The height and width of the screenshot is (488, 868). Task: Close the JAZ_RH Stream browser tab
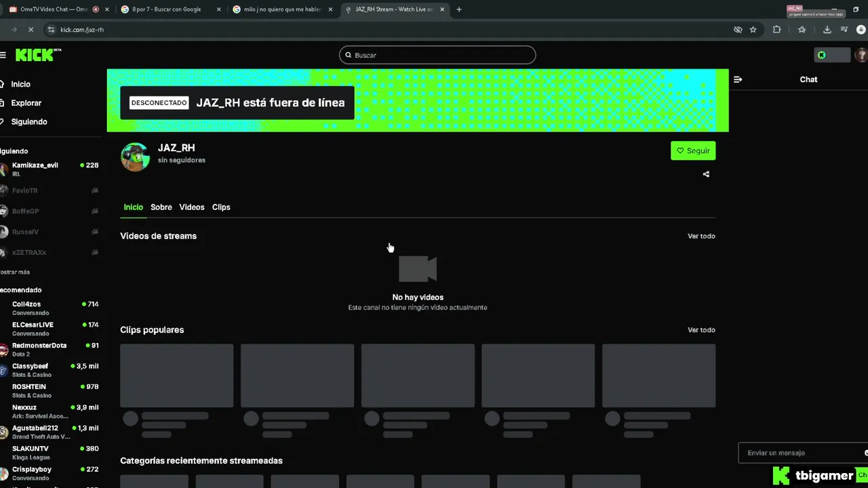point(442,9)
